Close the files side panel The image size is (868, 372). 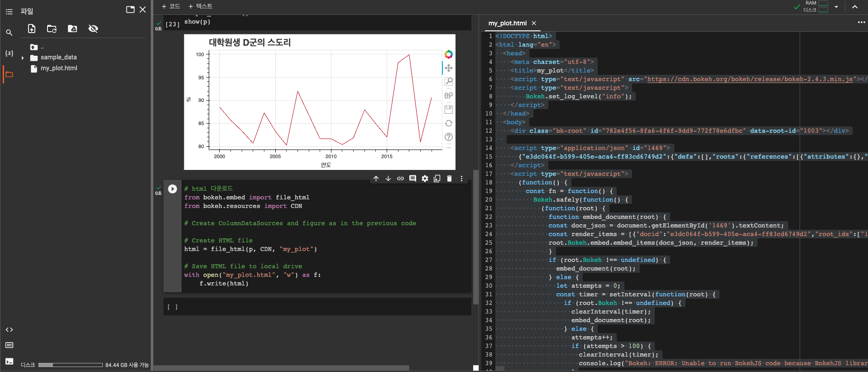click(143, 10)
